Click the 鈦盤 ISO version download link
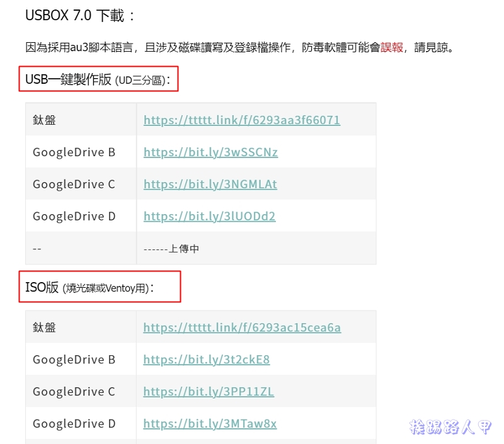 pyautogui.click(x=241, y=327)
